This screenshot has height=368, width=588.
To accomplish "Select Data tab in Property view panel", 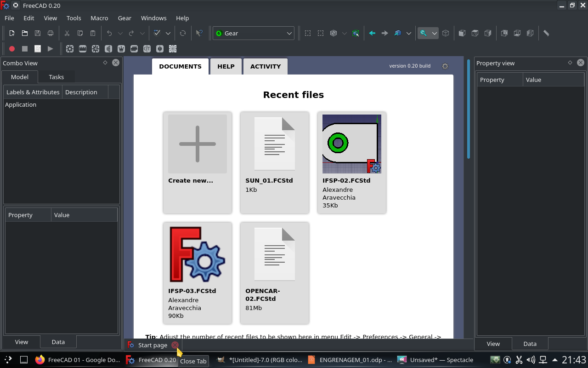I will (530, 344).
